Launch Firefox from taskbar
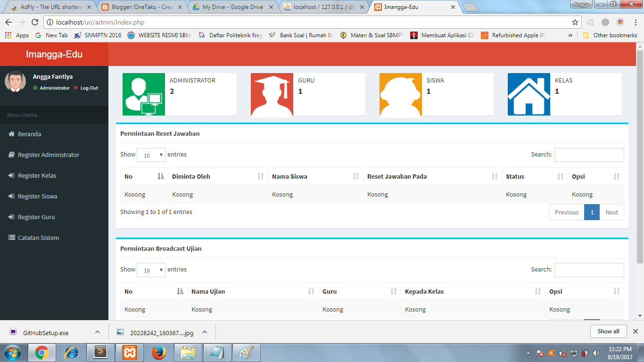 (159, 353)
